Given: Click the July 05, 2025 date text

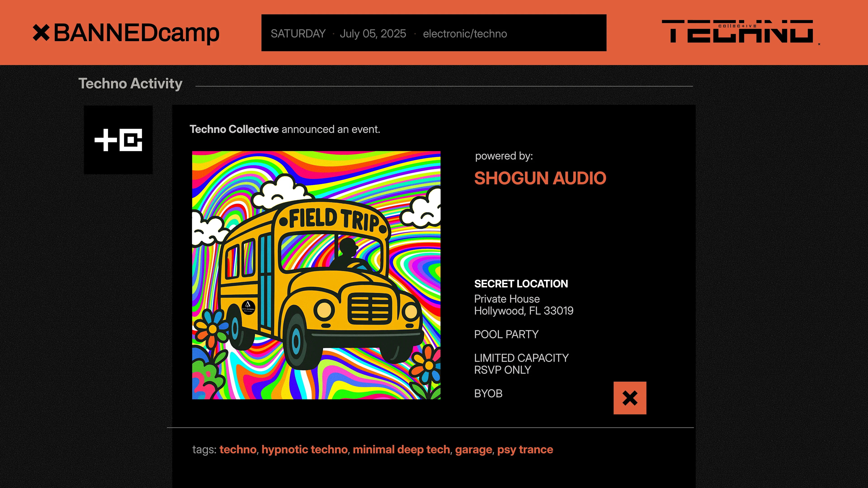Looking at the screenshot, I should pyautogui.click(x=373, y=34).
